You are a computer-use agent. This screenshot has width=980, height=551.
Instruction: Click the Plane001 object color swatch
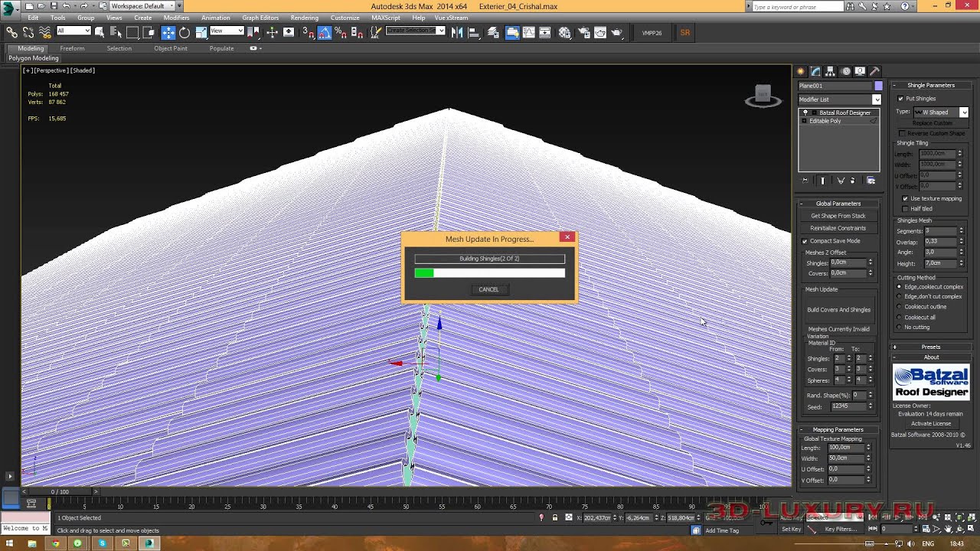tap(878, 86)
